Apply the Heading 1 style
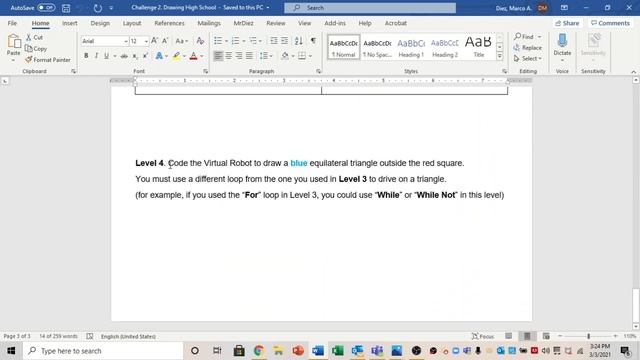The height and width of the screenshot is (360, 640). [x=411, y=47]
